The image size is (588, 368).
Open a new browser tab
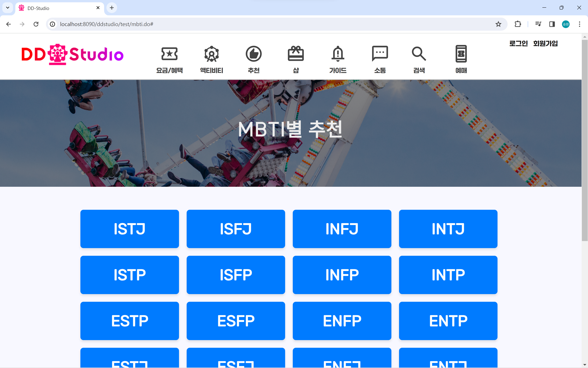click(112, 8)
